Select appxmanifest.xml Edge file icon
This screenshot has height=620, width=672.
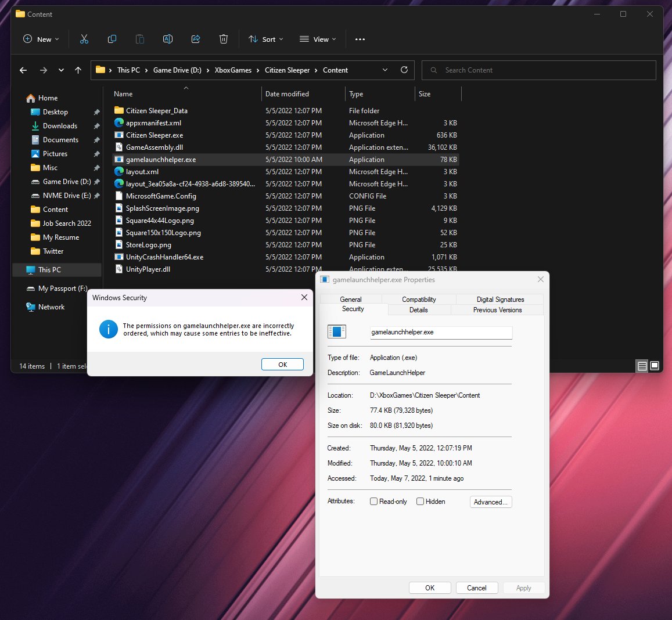119,123
